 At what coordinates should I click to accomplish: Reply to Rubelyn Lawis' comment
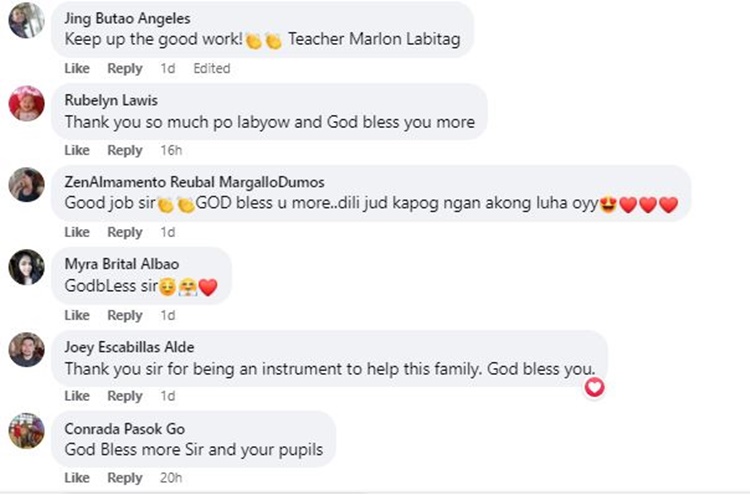click(x=125, y=151)
